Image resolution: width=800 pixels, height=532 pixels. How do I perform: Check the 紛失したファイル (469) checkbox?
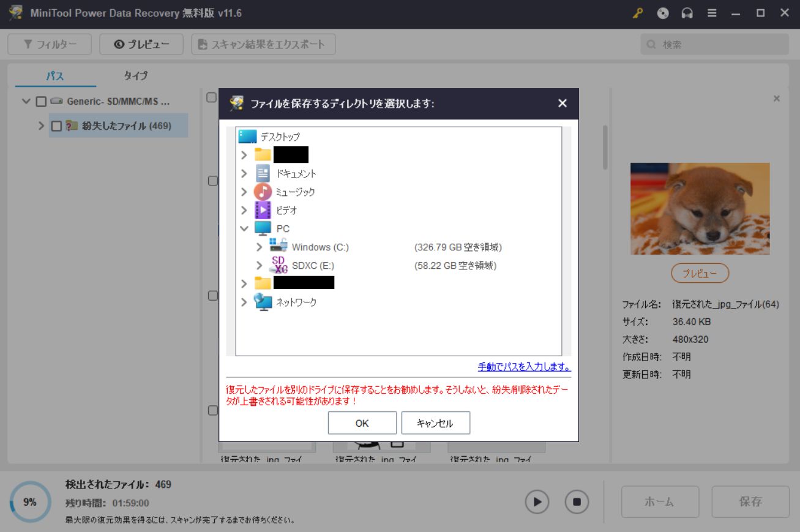click(x=56, y=126)
